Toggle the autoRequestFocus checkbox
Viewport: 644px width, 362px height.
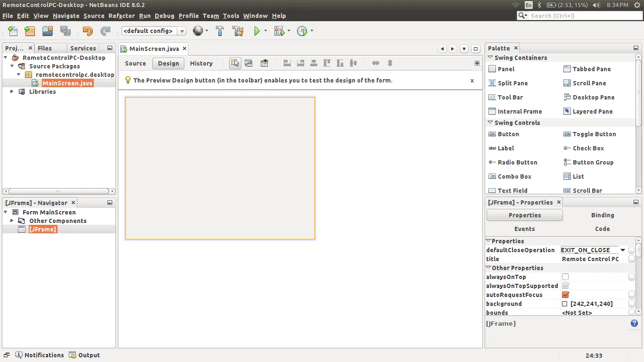click(x=565, y=295)
